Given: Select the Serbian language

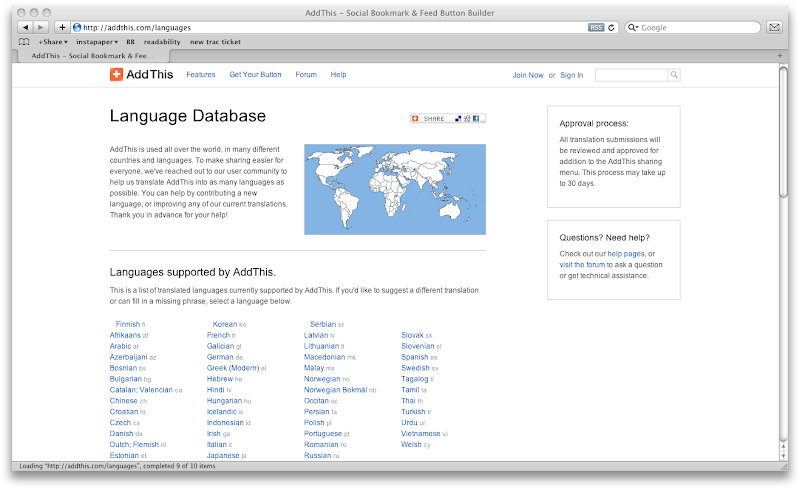Looking at the screenshot, I should [x=323, y=324].
